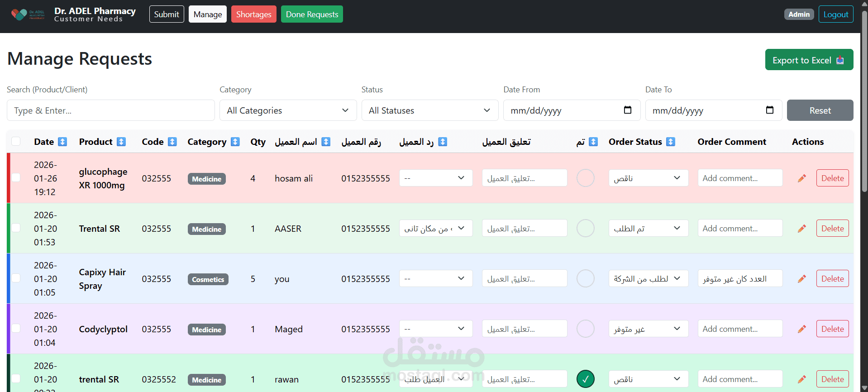Image resolution: width=868 pixels, height=392 pixels.
Task: Go to the Submit page
Action: click(167, 14)
